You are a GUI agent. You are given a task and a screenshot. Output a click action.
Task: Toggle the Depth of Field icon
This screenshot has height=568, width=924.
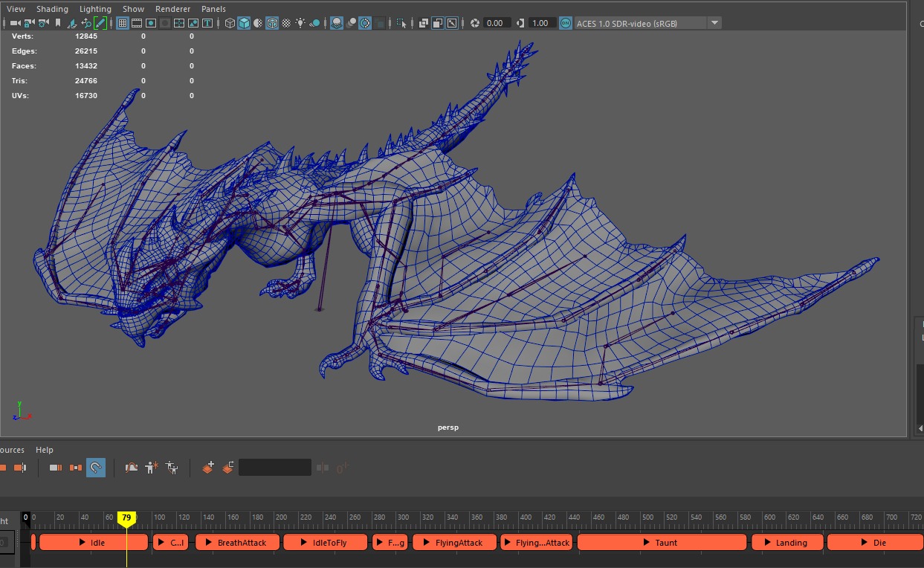[x=379, y=23]
